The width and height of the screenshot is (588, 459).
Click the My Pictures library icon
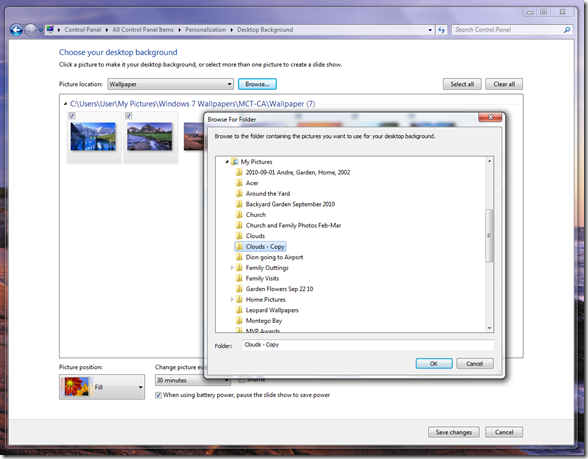(234, 162)
